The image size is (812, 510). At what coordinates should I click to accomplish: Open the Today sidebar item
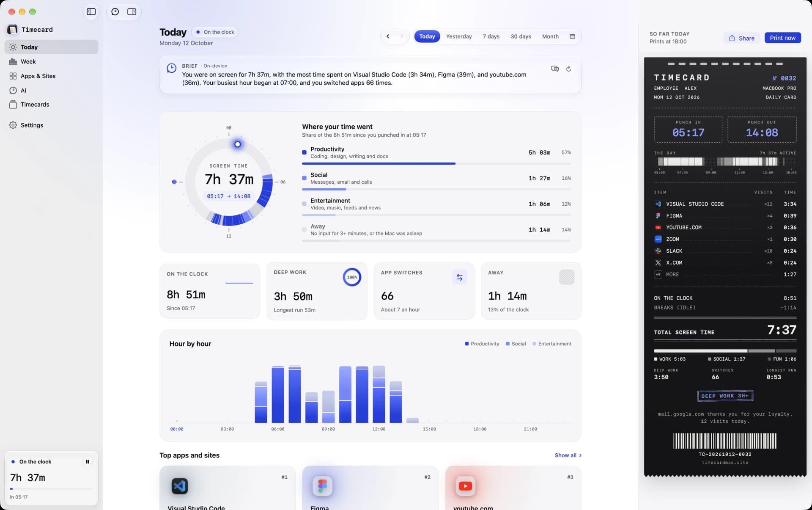pos(51,47)
